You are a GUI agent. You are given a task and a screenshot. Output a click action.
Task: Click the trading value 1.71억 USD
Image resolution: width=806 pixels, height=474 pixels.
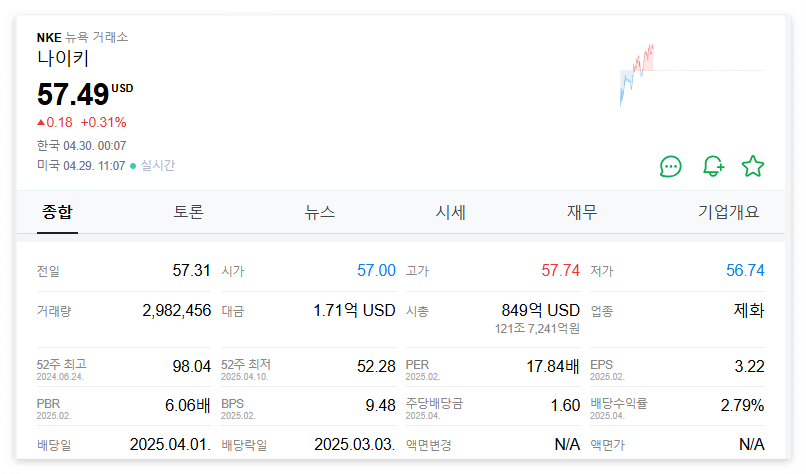pyautogui.click(x=354, y=311)
